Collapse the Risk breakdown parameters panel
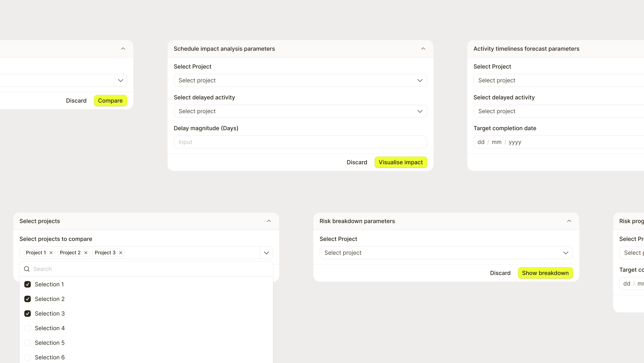 569,221
